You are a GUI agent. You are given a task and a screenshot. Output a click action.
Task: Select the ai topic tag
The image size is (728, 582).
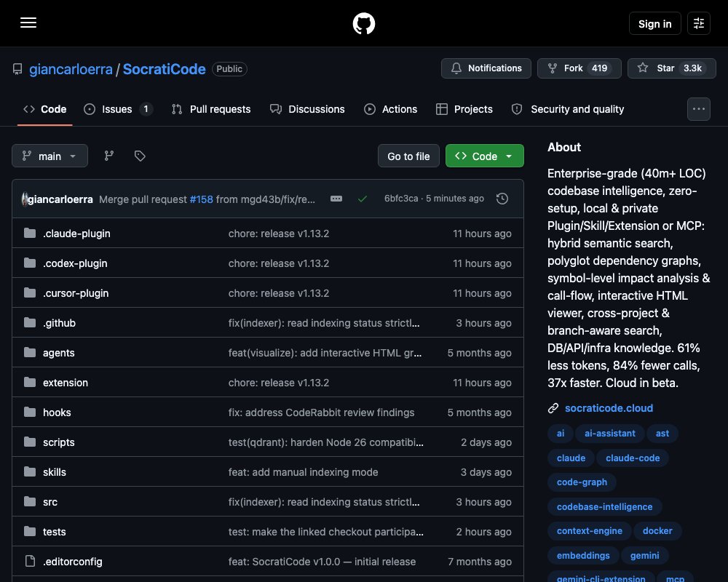(x=561, y=433)
